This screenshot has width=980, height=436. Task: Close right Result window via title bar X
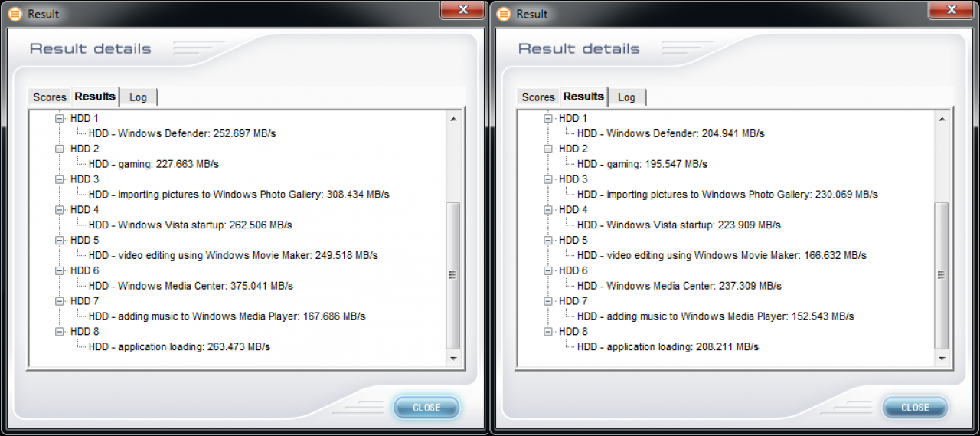coord(952,10)
